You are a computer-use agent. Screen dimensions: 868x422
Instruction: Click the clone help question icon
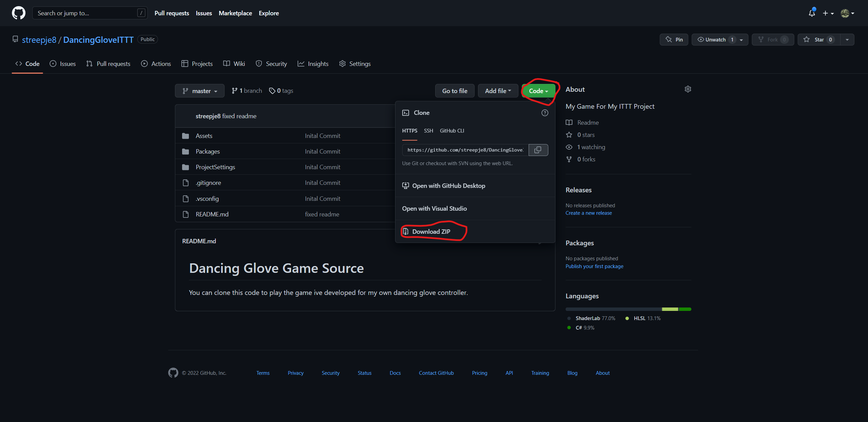click(x=545, y=113)
